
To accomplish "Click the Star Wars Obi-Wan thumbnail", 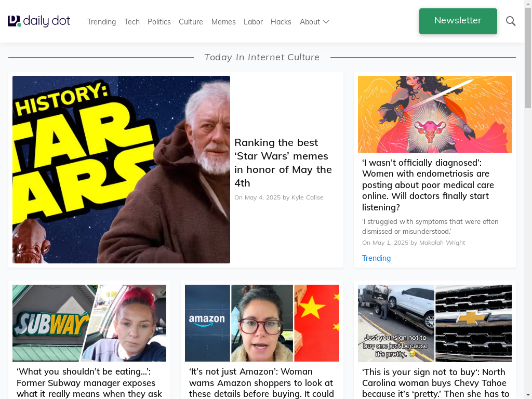I will (x=121, y=169).
